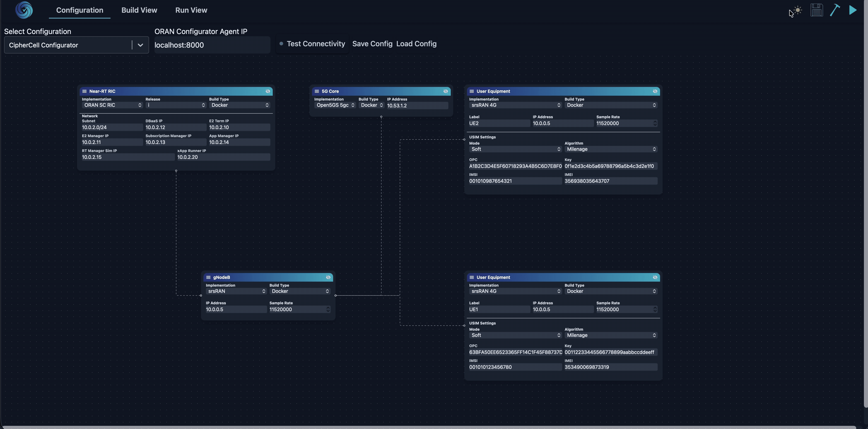Click the play run icon
This screenshot has height=429, width=868.
coord(853,10)
